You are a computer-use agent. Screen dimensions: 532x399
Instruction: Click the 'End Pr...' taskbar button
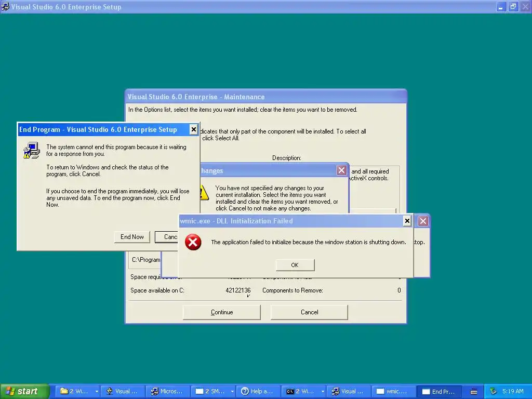pos(439,391)
